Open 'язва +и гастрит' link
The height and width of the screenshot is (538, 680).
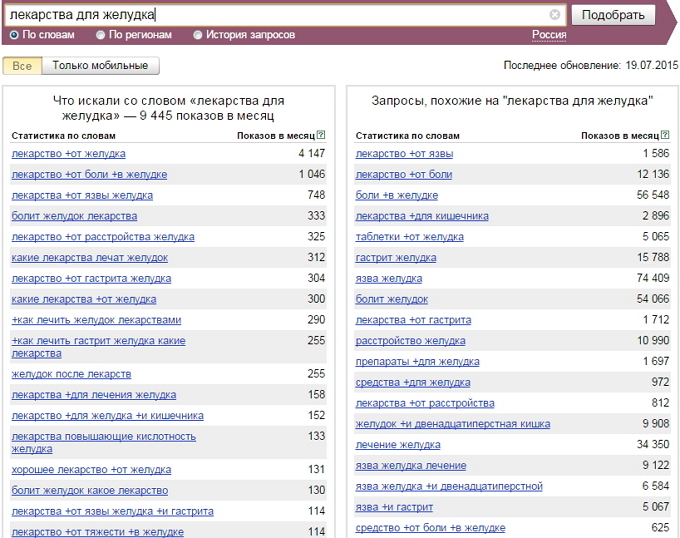point(394,507)
